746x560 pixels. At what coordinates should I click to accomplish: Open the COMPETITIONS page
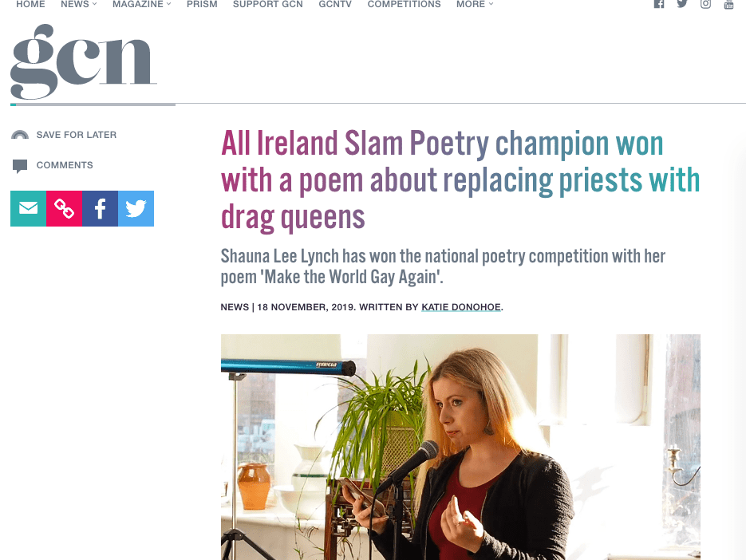click(404, 5)
